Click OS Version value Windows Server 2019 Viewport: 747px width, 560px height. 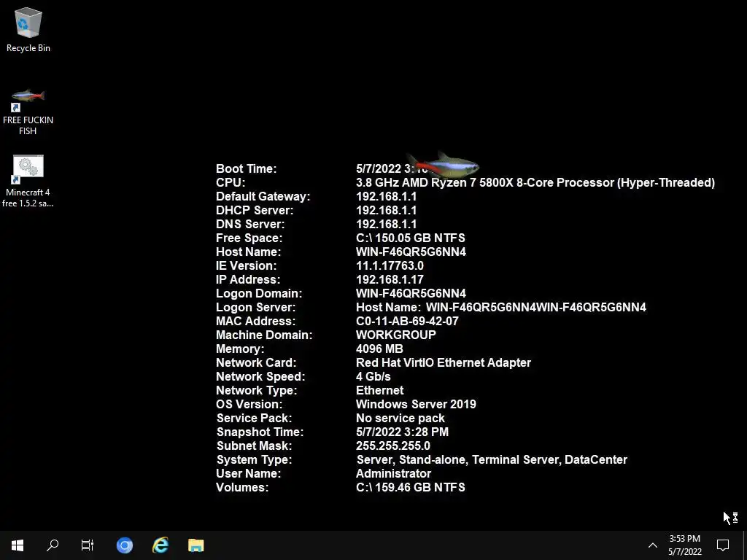pos(415,404)
